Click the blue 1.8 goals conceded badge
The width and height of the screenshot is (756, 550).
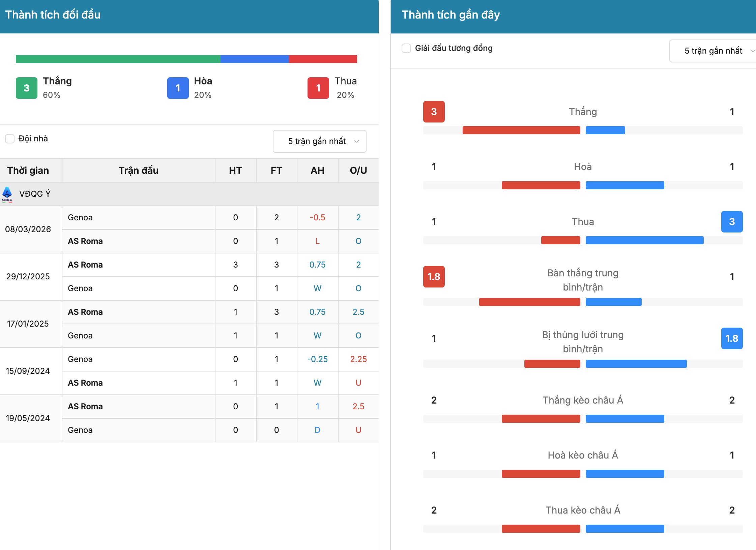[732, 338]
